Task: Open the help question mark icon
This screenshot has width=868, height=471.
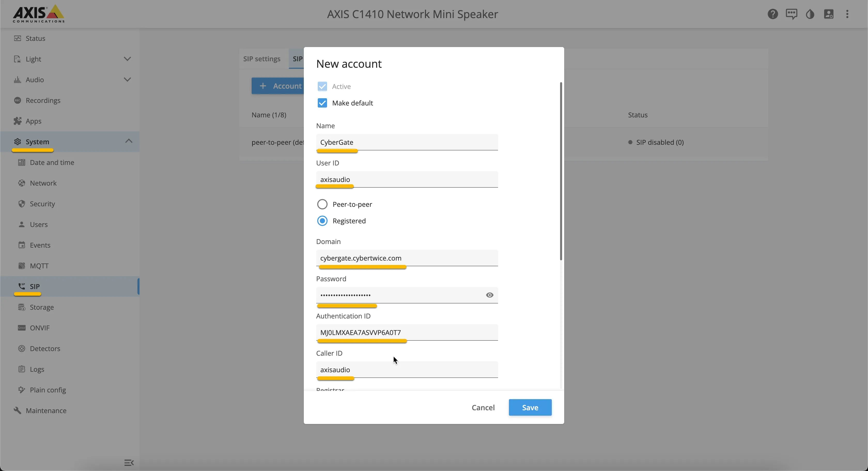Action: [773, 14]
